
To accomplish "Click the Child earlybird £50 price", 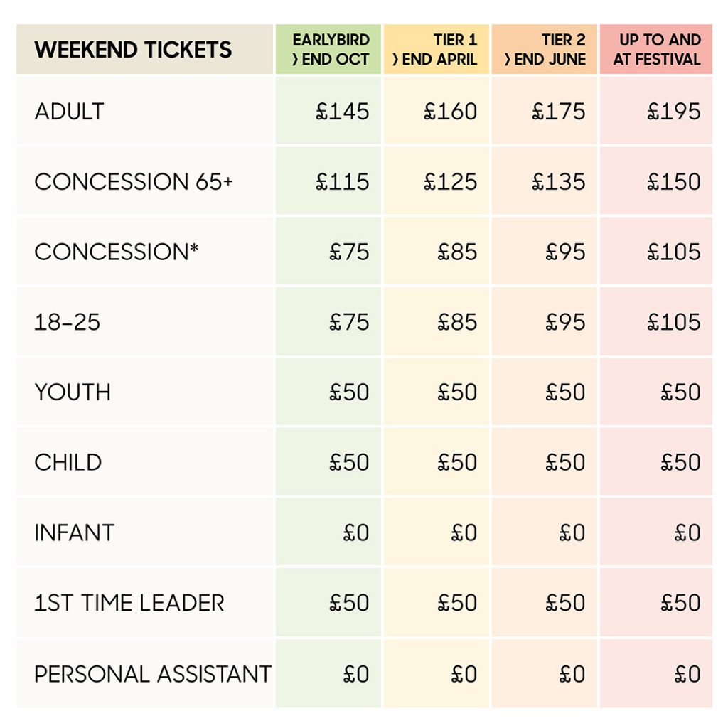I will coord(349,462).
